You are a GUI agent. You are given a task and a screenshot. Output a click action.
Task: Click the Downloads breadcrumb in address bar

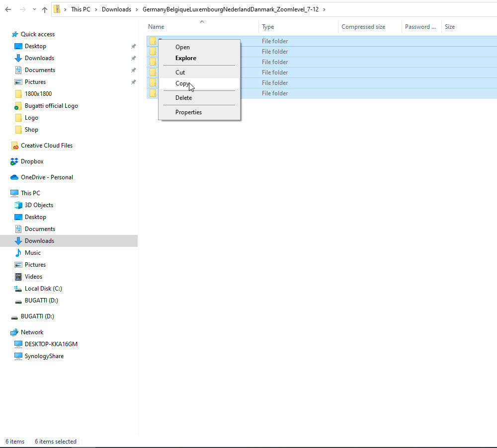116,9
